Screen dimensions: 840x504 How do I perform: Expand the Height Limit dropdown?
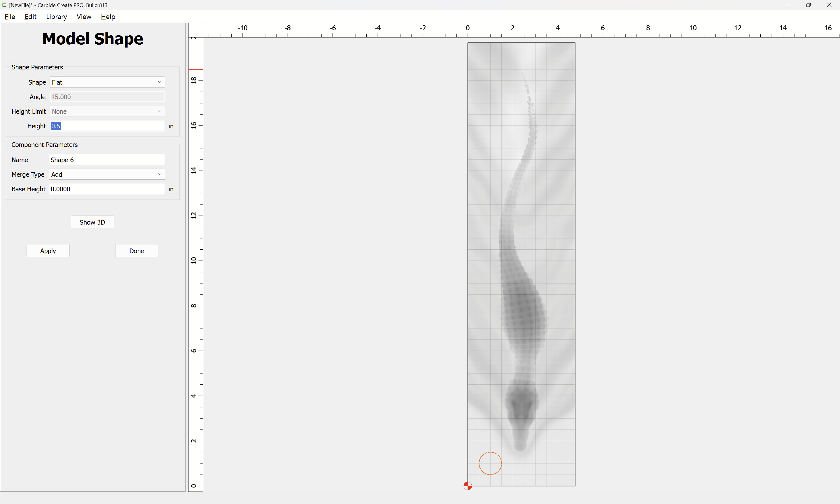[107, 111]
